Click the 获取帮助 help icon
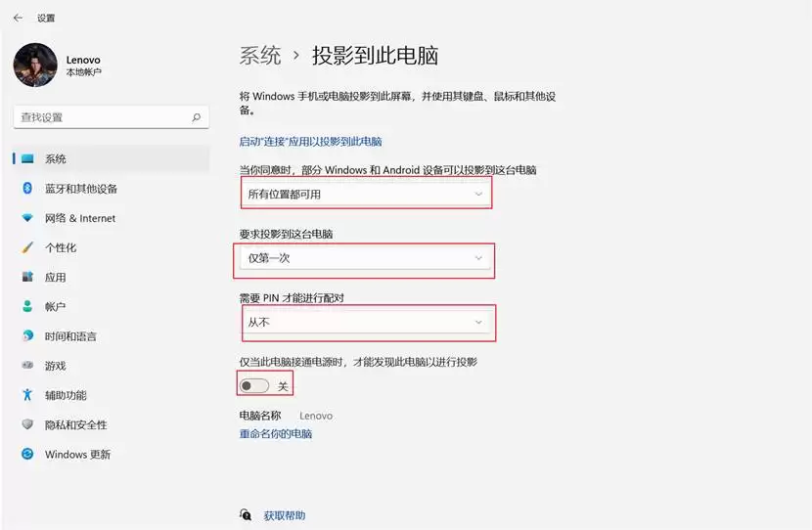 (246, 515)
